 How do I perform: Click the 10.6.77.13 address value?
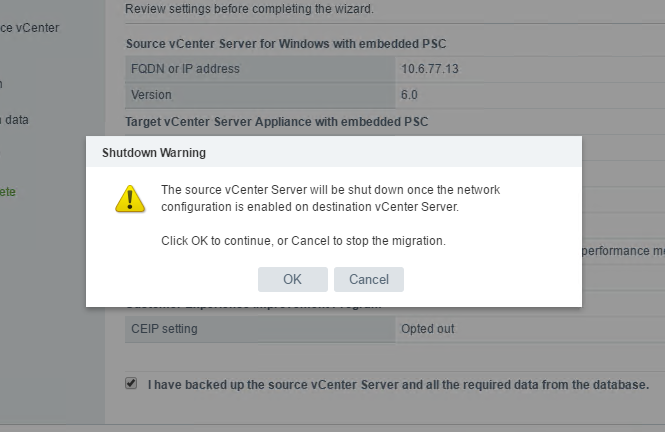430,69
